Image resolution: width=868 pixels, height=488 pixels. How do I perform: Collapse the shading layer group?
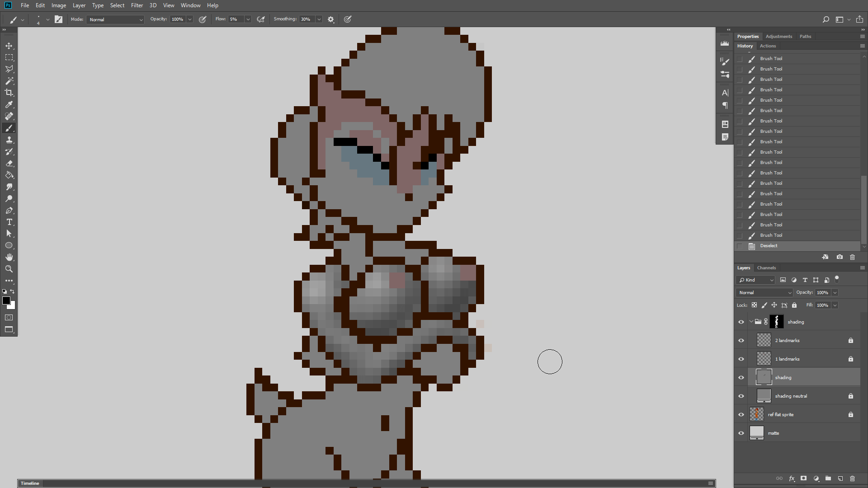(x=751, y=322)
